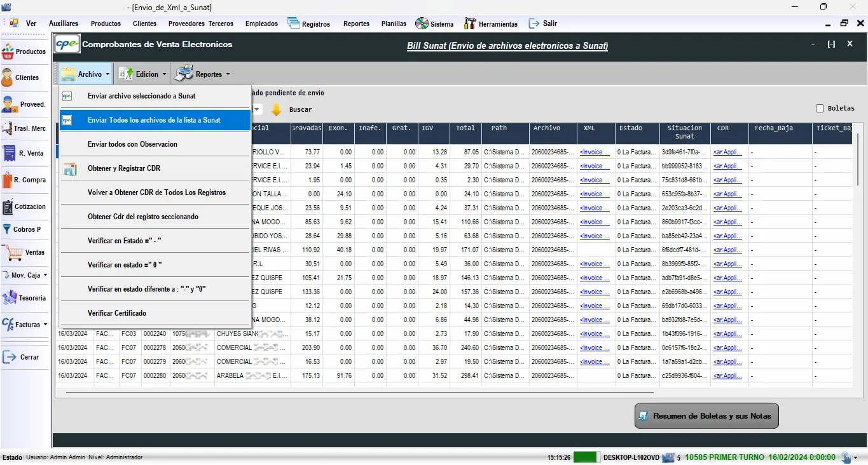Image resolution: width=868 pixels, height=465 pixels.
Task: Click the yellow down arrow beside Buscar
Action: [x=276, y=109]
